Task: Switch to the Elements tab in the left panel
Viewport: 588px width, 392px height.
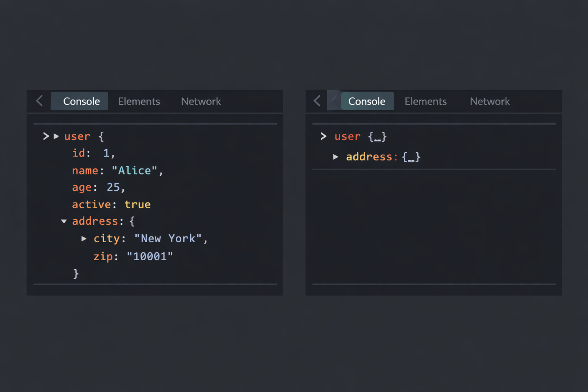Action: (x=139, y=101)
